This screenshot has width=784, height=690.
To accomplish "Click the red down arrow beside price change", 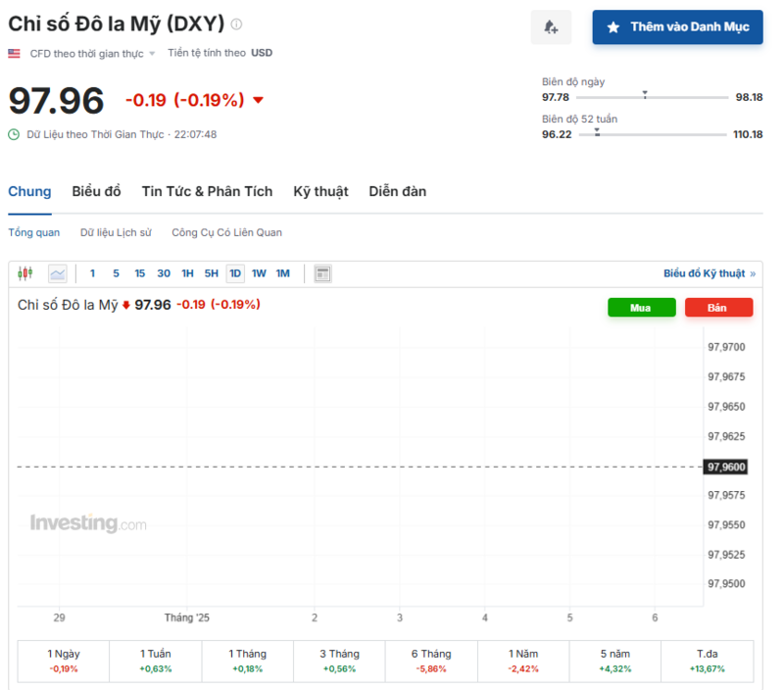I will pyautogui.click(x=258, y=100).
